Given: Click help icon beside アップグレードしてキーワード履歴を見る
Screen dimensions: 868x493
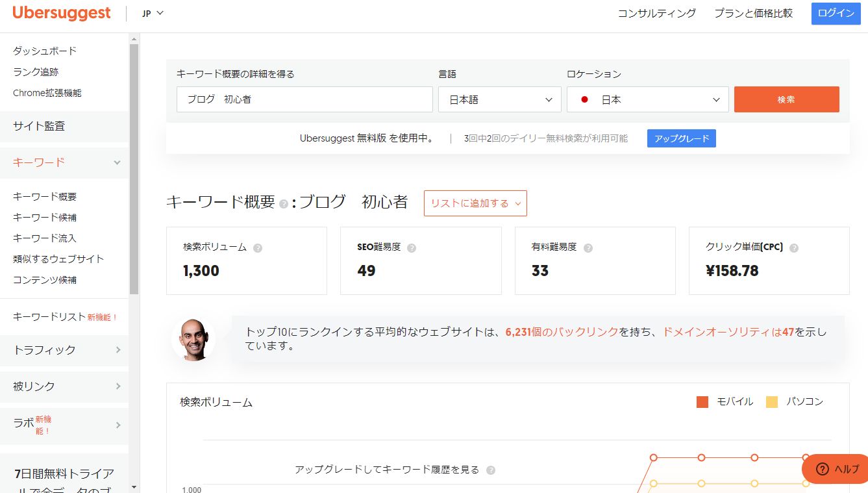Looking at the screenshot, I should point(491,470).
